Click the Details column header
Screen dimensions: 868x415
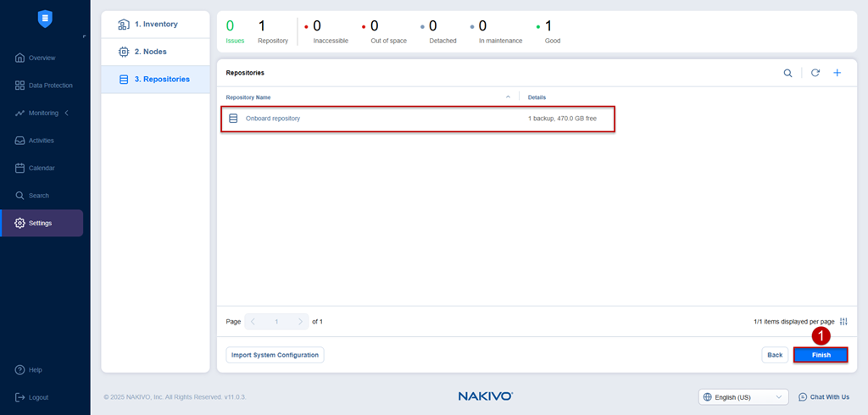point(537,97)
